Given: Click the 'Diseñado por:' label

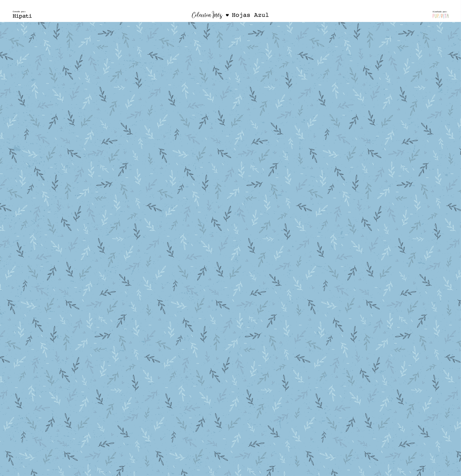Looking at the screenshot, I should 440,11.
